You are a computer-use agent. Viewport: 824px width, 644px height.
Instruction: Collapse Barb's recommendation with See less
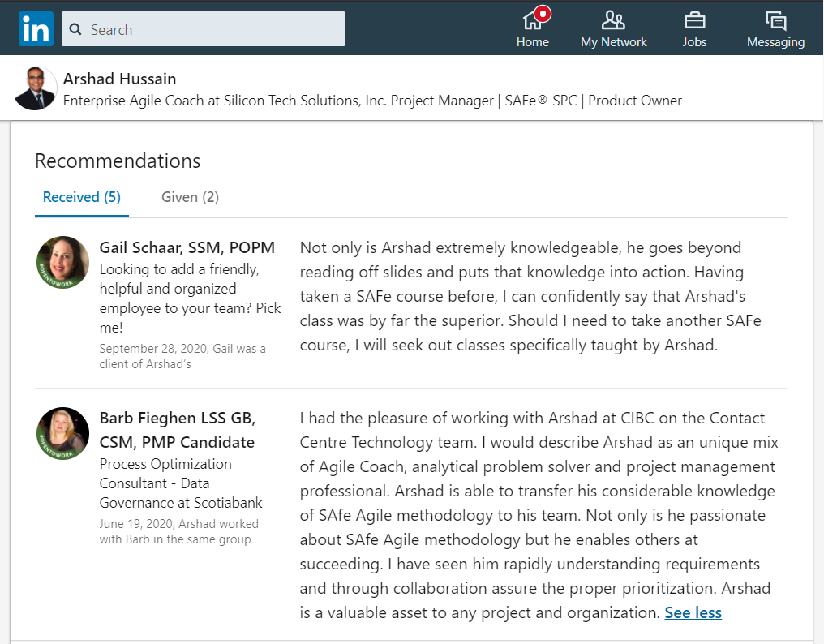[693, 612]
